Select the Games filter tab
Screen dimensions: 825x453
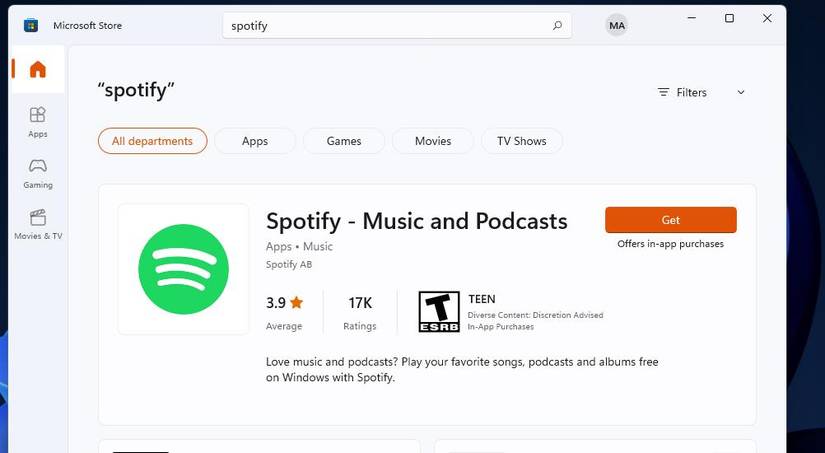(x=343, y=141)
